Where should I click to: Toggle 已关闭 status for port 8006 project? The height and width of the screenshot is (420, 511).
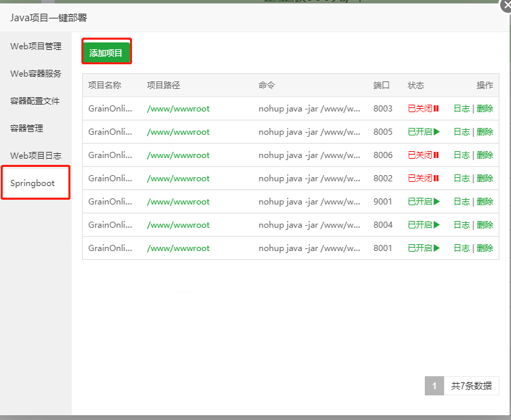(423, 155)
